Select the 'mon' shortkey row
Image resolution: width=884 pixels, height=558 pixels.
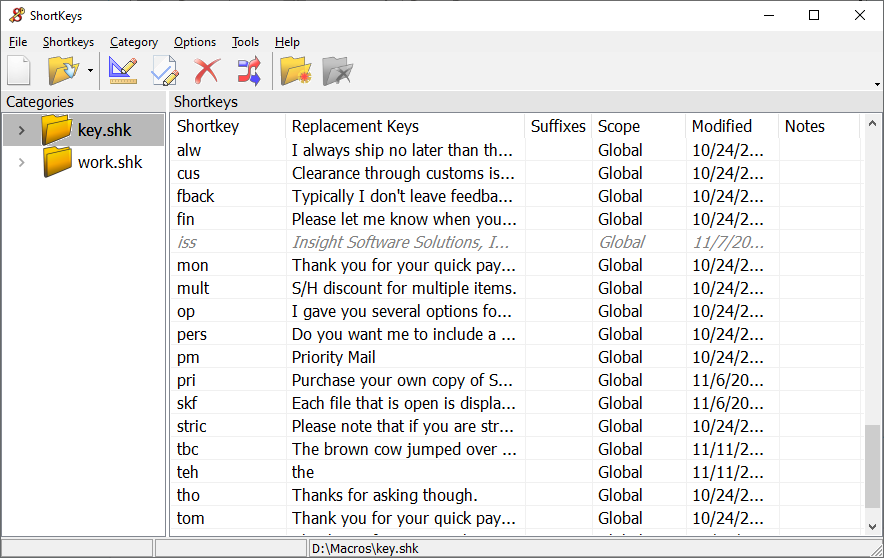516,265
